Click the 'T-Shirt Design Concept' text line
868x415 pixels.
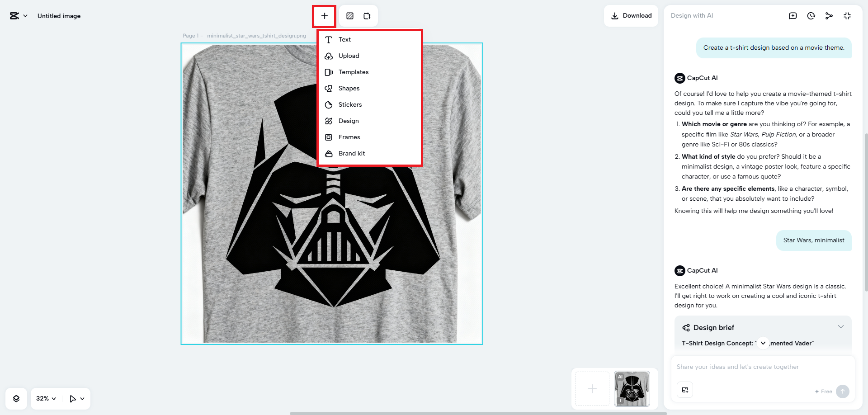747,344
